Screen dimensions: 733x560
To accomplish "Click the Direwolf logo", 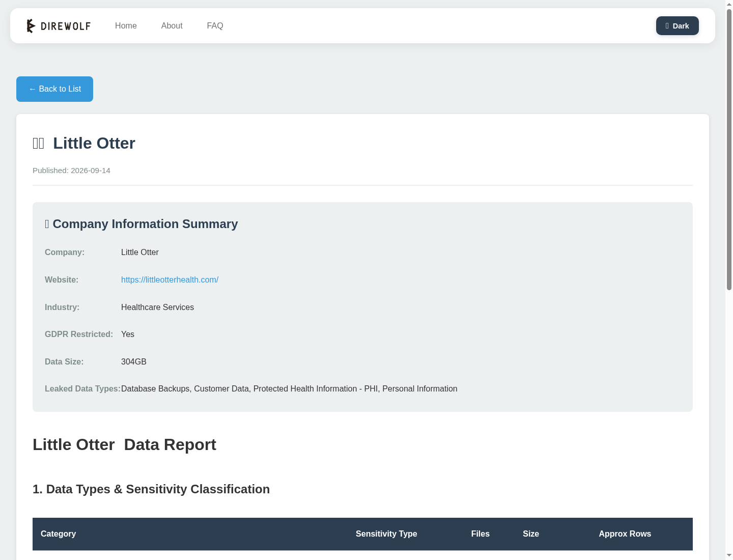I will tap(59, 26).
